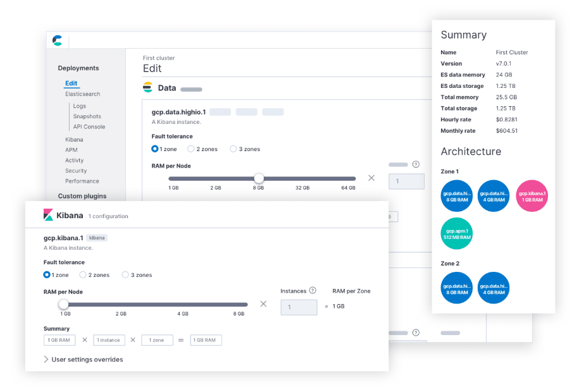Click the v7.0.1 version value

click(504, 63)
